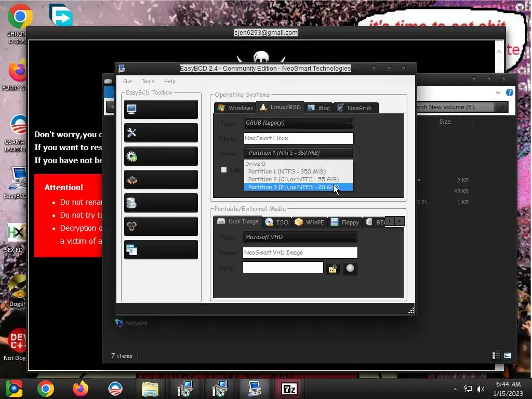Open 7-Zip icon on the taskbar
Viewport: 532px width, 399px height.
tap(289, 389)
